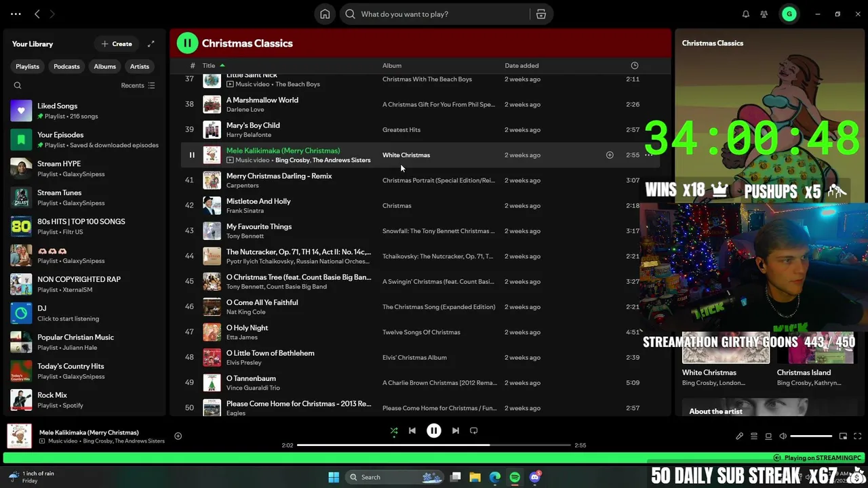Open Elvis' Christmas Album link

tap(414, 357)
